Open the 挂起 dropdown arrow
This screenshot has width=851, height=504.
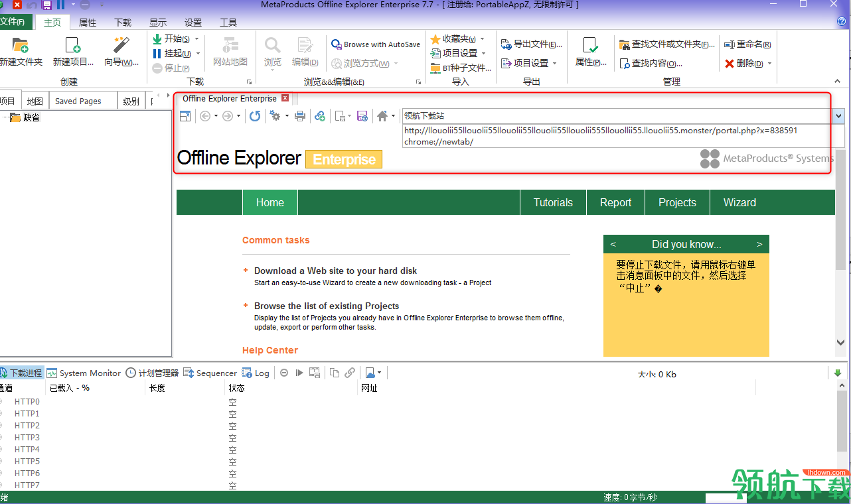[197, 53]
